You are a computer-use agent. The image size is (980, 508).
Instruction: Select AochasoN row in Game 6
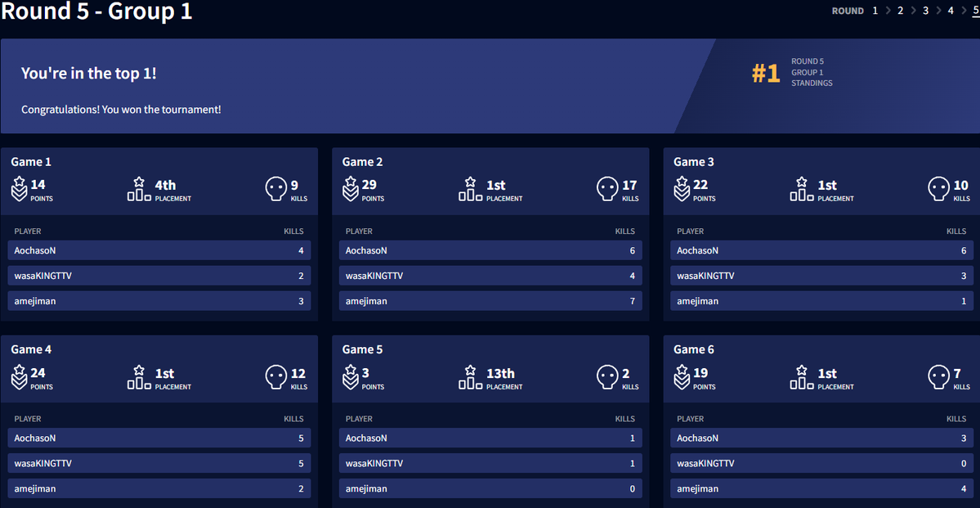(822, 438)
